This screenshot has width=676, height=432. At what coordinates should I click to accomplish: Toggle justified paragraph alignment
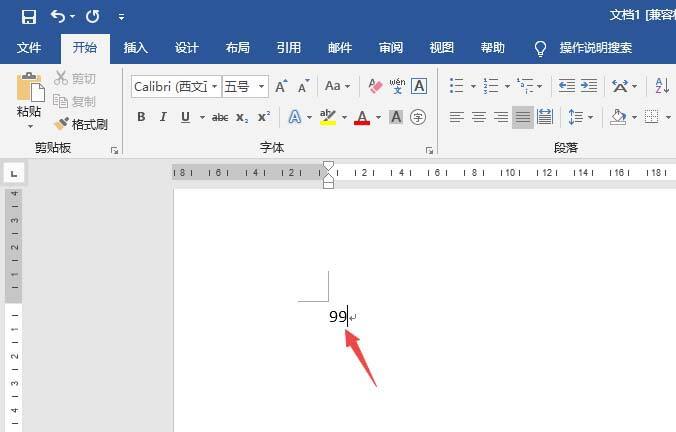coord(523,117)
